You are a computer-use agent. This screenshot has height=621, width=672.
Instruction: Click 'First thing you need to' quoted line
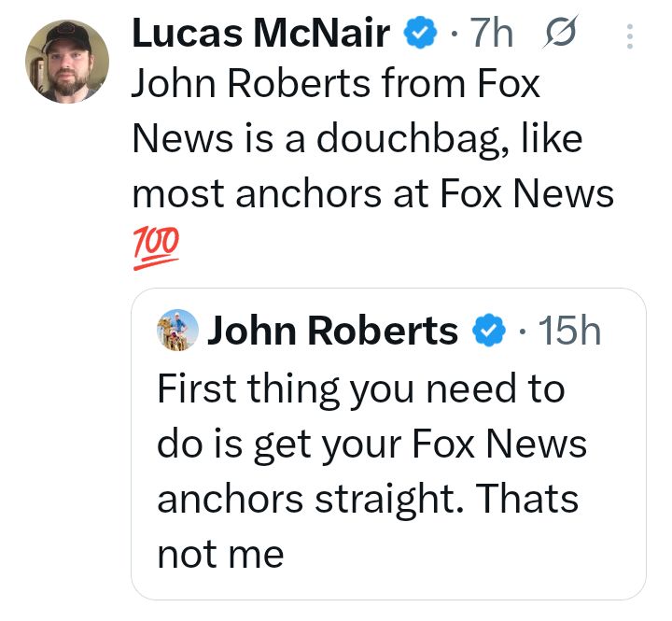pyautogui.click(x=360, y=388)
